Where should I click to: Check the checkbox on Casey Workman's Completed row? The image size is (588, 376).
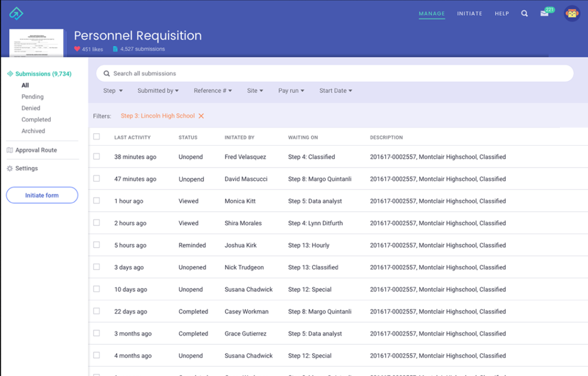click(97, 311)
